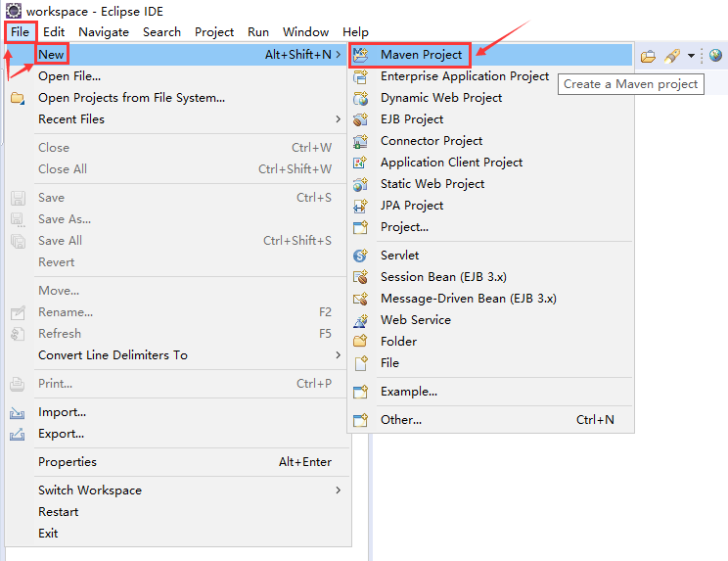Select Other... entry with Ctrl+N

[491, 420]
